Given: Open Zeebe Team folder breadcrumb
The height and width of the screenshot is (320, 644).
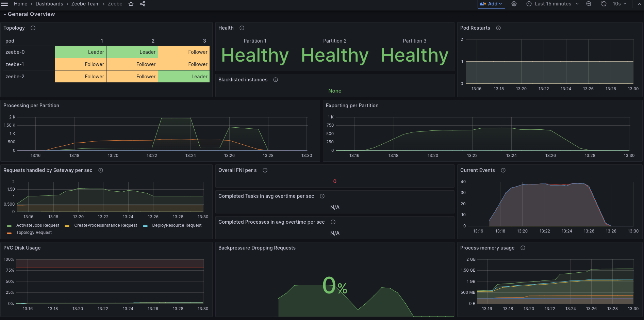Looking at the screenshot, I should click(85, 4).
